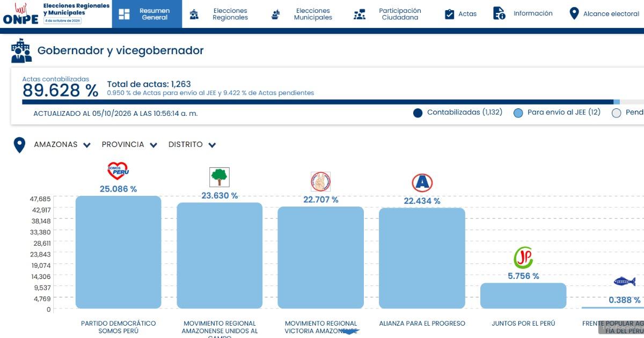The image size is (644, 338).
Task: Click the ALIANZA PARA EL PROGRESO label
Action: tap(422, 324)
